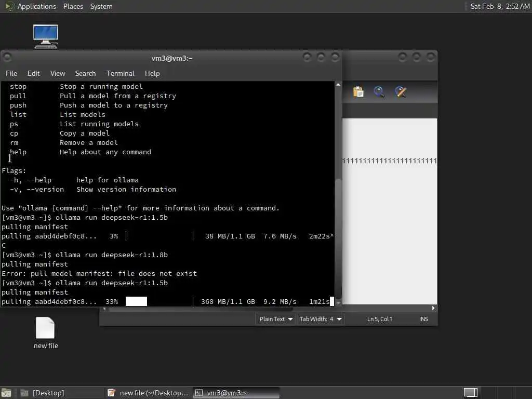This screenshot has height=399, width=532.
Task: Open the Applications menu in top panel
Action: (37, 6)
